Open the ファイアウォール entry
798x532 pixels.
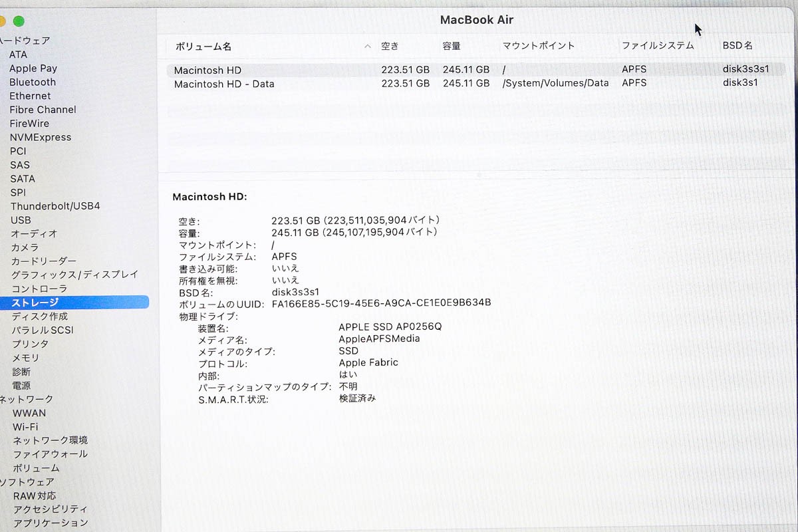51,454
